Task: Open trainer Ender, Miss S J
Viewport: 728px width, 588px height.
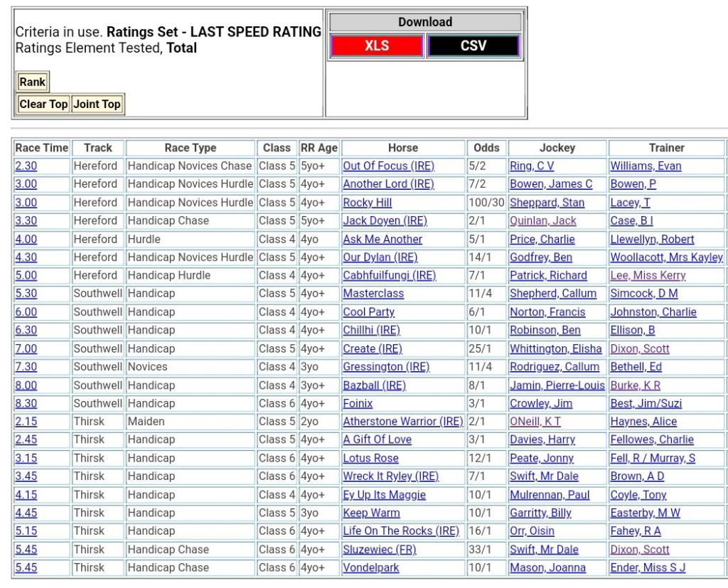Action: pos(648,568)
